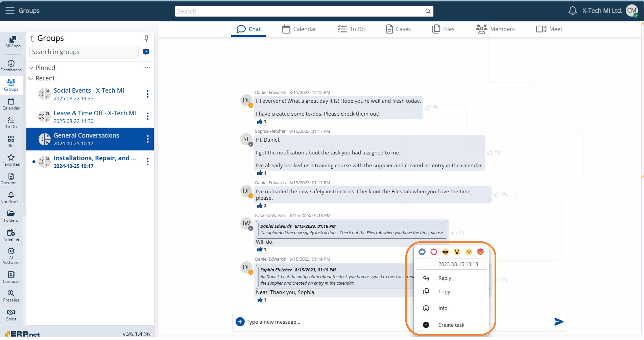Viewport: 644px width, 340px height.
Task: Open Presales in the sidebar
Action: [11, 296]
